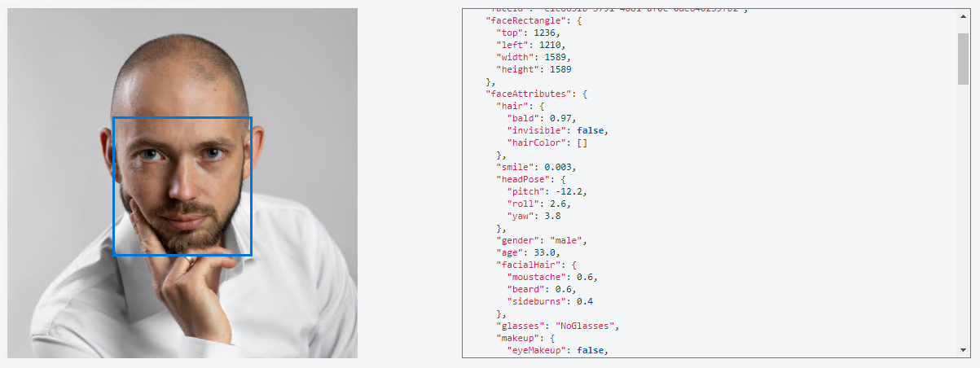Click the empty "hairColor" array brackets

[582, 142]
